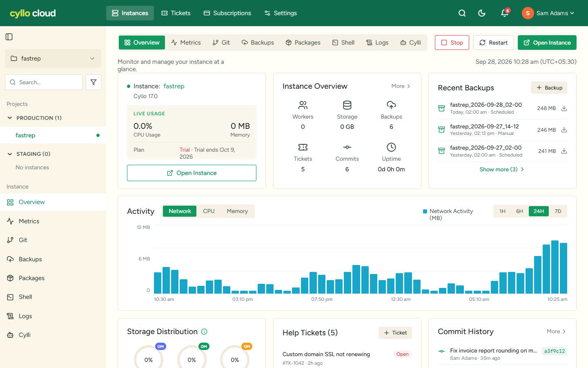The width and height of the screenshot is (588, 368).
Task: Open the Tickets top navigation item
Action: click(176, 13)
